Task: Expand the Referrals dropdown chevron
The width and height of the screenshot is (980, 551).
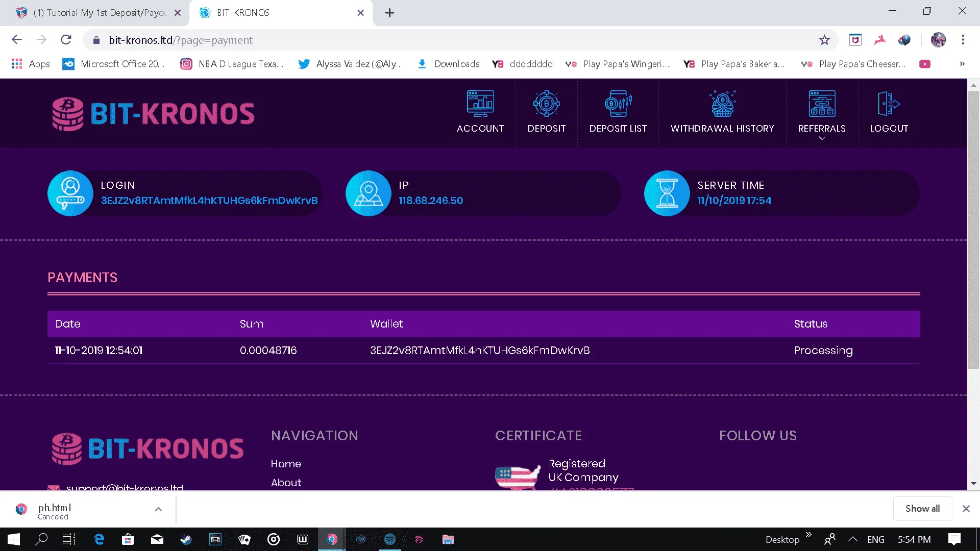Action: 822,138
